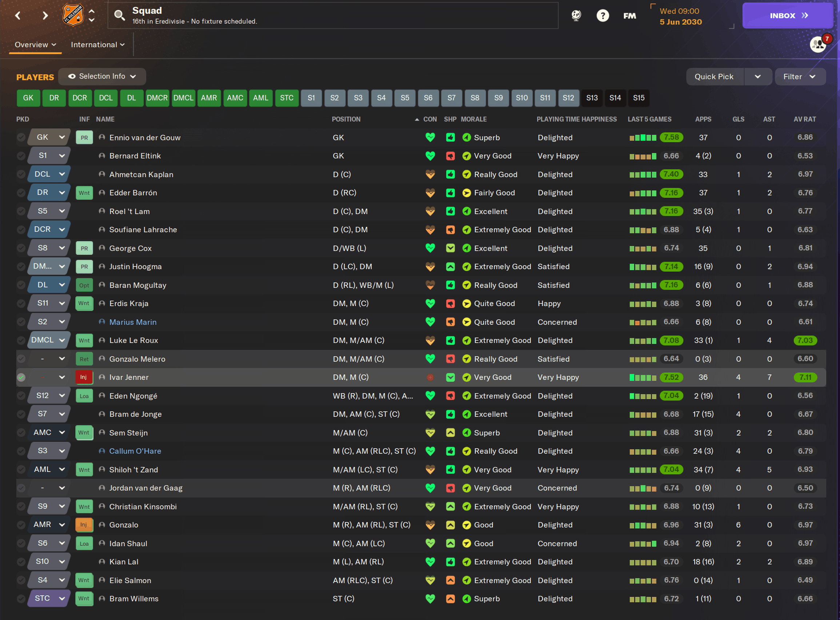
Task: Open Callum O'Hare's player profile link
Action: [135, 451]
